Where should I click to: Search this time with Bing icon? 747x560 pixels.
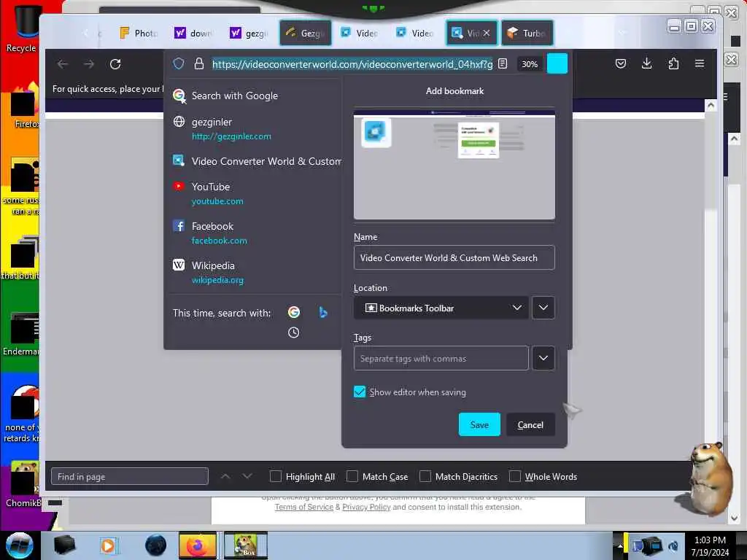[x=323, y=312]
